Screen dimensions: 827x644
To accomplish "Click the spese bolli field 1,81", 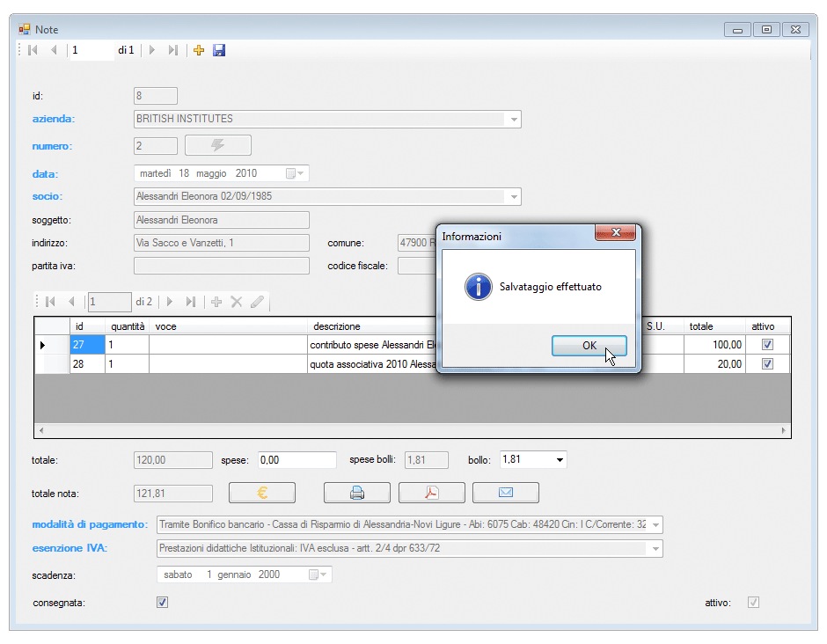I will 427,460.
